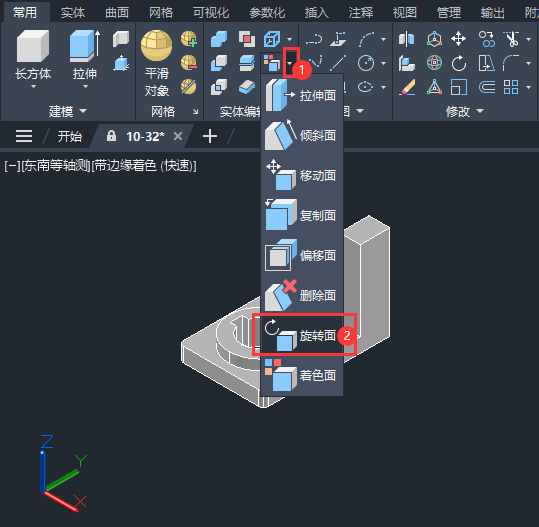Click the 平滑对象 smooth object sphere icon

tap(156, 45)
